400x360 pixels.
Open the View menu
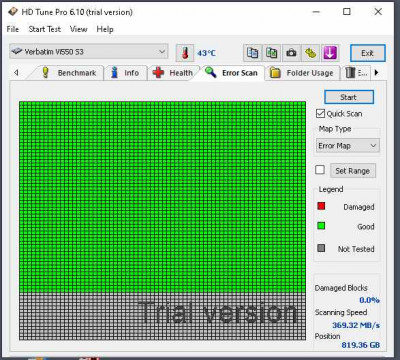(79, 29)
